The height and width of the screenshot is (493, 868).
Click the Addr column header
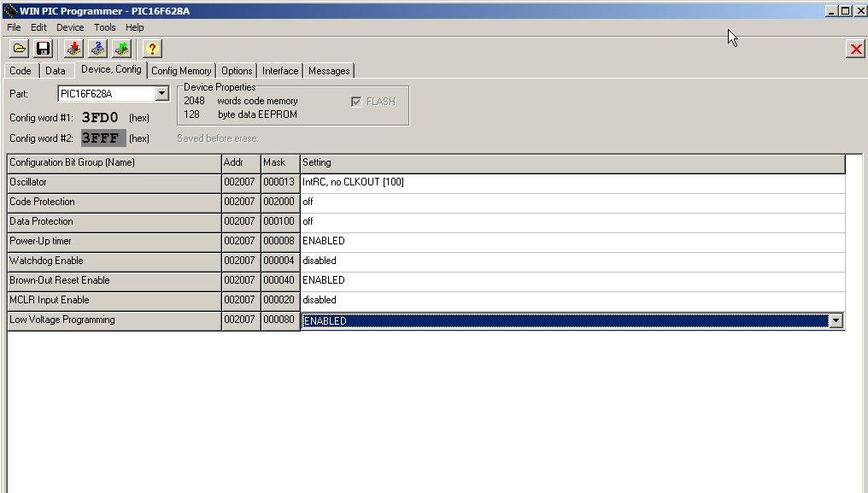(x=241, y=163)
